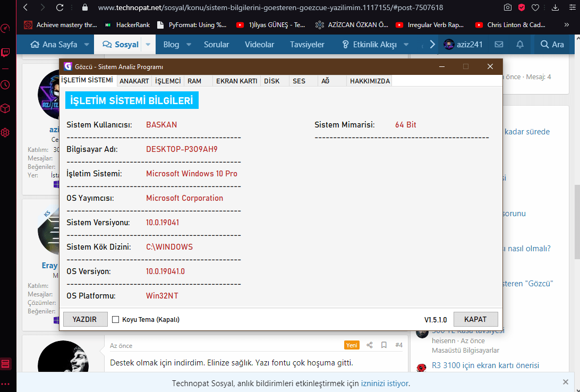This screenshot has height=392, width=580.
Task: Expand the Ana Sayfa dropdown arrow
Action: pyautogui.click(x=87, y=45)
